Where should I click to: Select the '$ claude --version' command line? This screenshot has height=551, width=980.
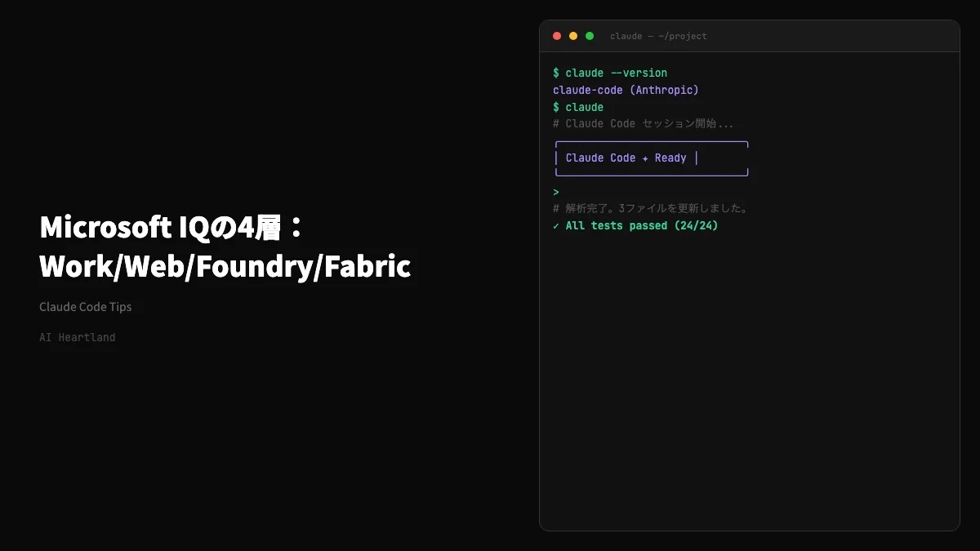click(x=610, y=73)
